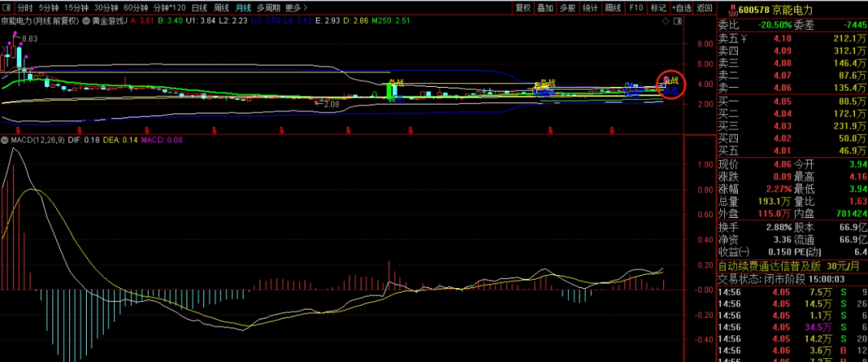
Task: Click the 换手 2.88% value
Action: click(779, 228)
